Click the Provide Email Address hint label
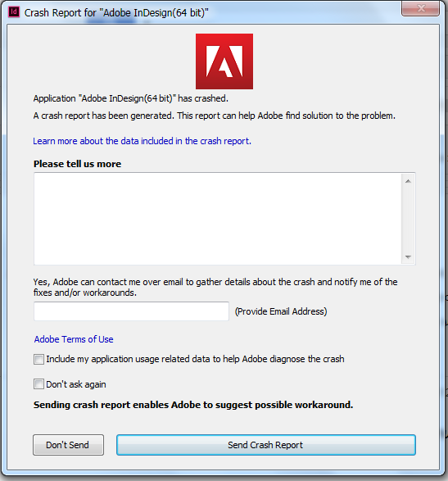This screenshot has width=448, height=481. pyautogui.click(x=281, y=311)
